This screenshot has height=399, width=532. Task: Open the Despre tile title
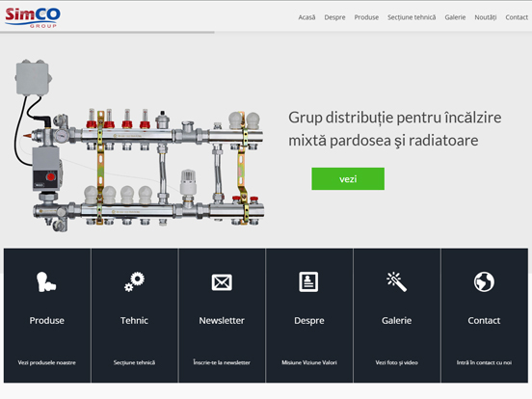tap(309, 321)
